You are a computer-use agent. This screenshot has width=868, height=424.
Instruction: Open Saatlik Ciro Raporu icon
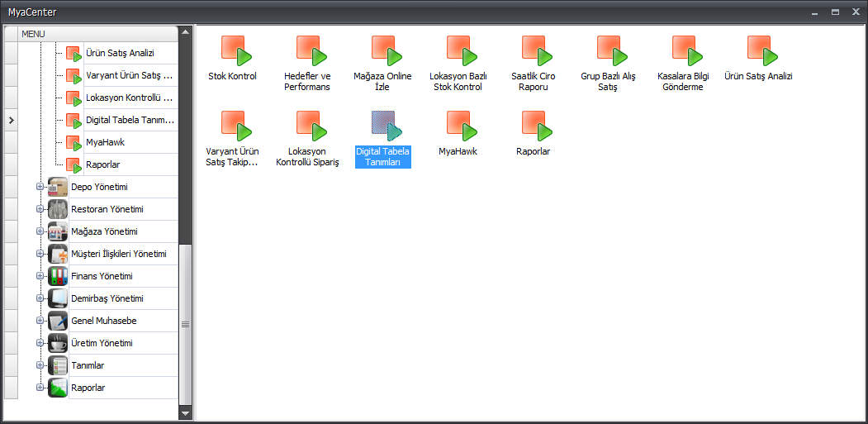[x=538, y=51]
